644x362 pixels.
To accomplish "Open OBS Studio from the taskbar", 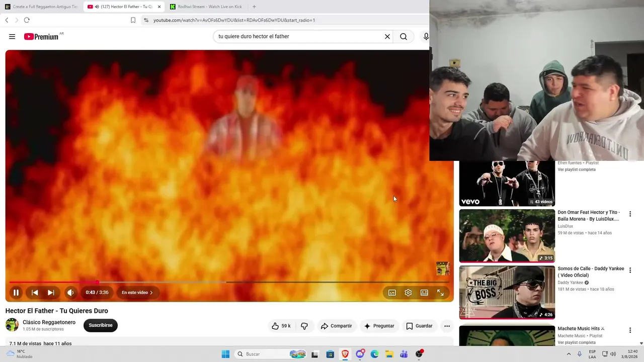I will point(419,354).
